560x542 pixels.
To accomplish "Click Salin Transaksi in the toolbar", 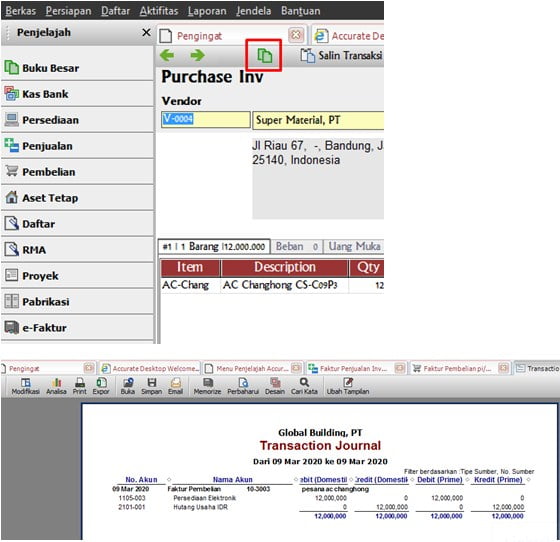I will pyautogui.click(x=341, y=56).
